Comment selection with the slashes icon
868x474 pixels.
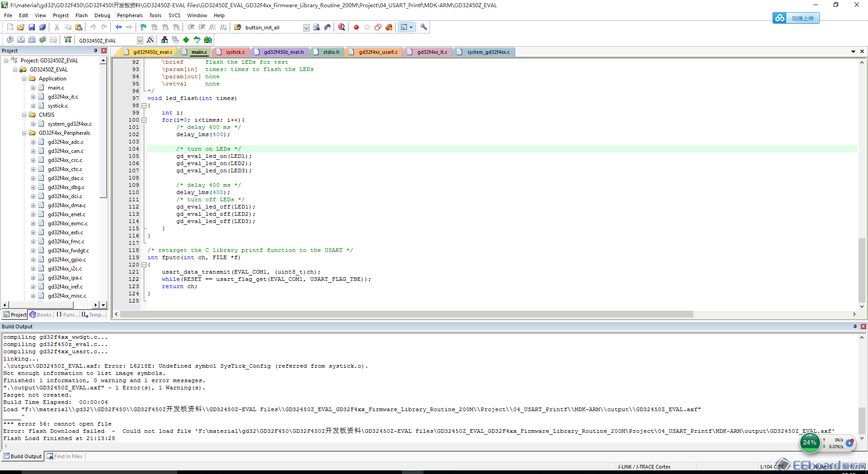click(212, 27)
